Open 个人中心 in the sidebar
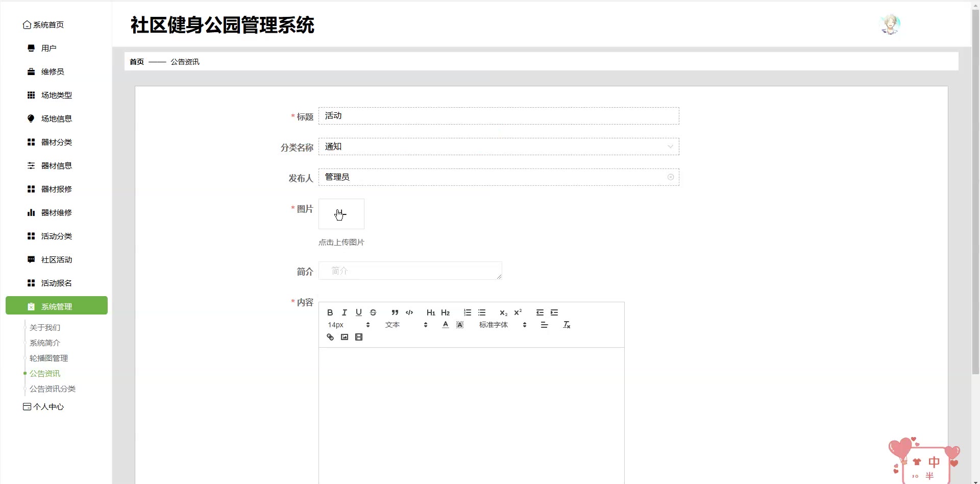 43,407
